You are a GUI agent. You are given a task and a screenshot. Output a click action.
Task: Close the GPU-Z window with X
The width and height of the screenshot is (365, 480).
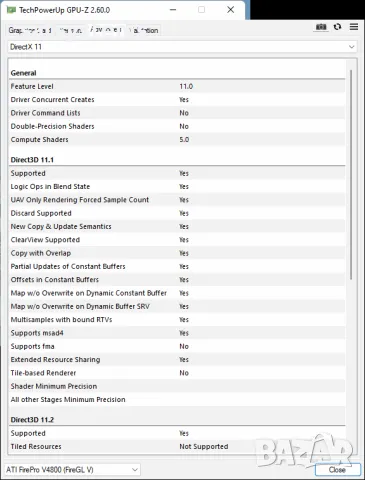tap(230, 10)
